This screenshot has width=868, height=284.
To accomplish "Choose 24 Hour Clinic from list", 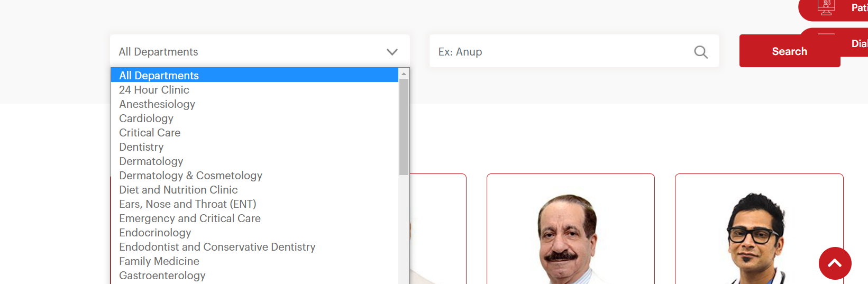I will [x=254, y=89].
